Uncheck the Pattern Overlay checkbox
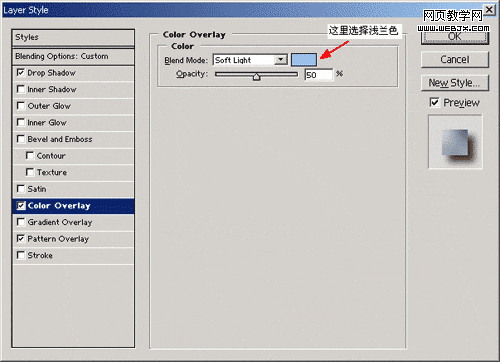The width and height of the screenshot is (500, 362). tap(21, 239)
